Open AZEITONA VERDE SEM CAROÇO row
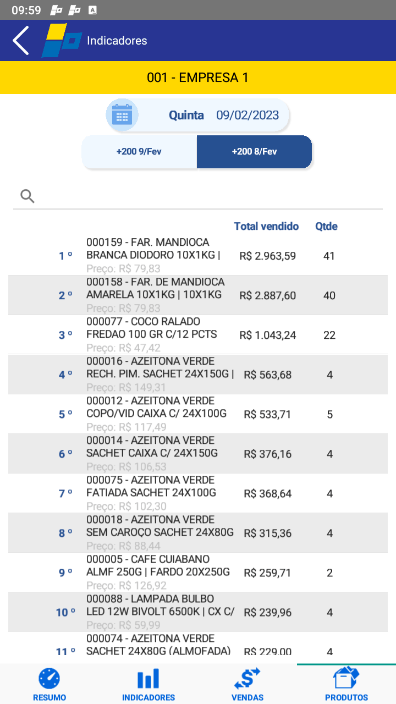 [198, 533]
